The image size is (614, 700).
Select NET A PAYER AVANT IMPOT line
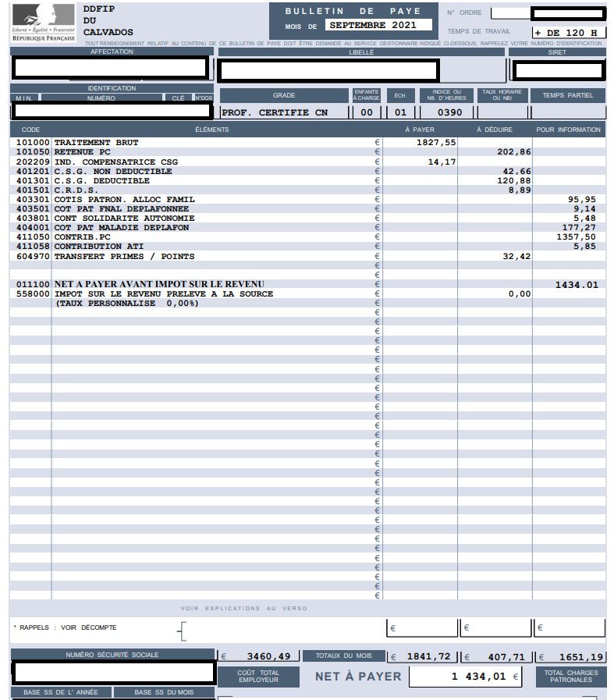[159, 284]
